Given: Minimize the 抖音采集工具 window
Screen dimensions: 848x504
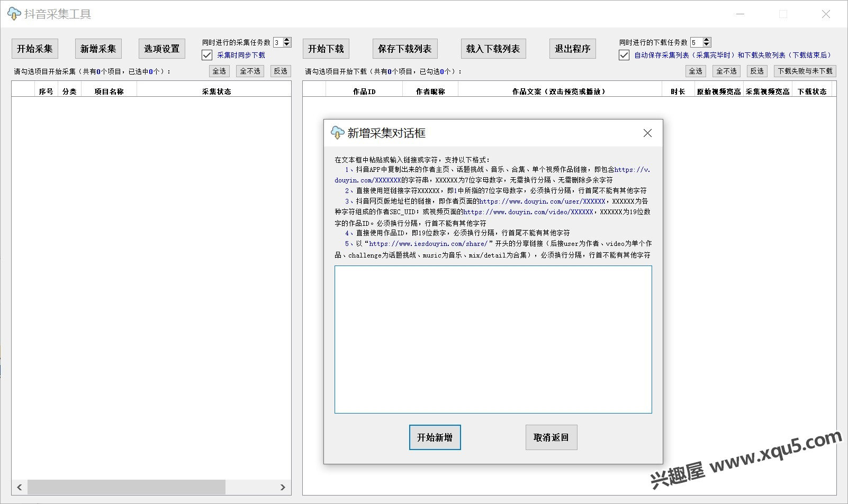Looking at the screenshot, I should click(741, 14).
